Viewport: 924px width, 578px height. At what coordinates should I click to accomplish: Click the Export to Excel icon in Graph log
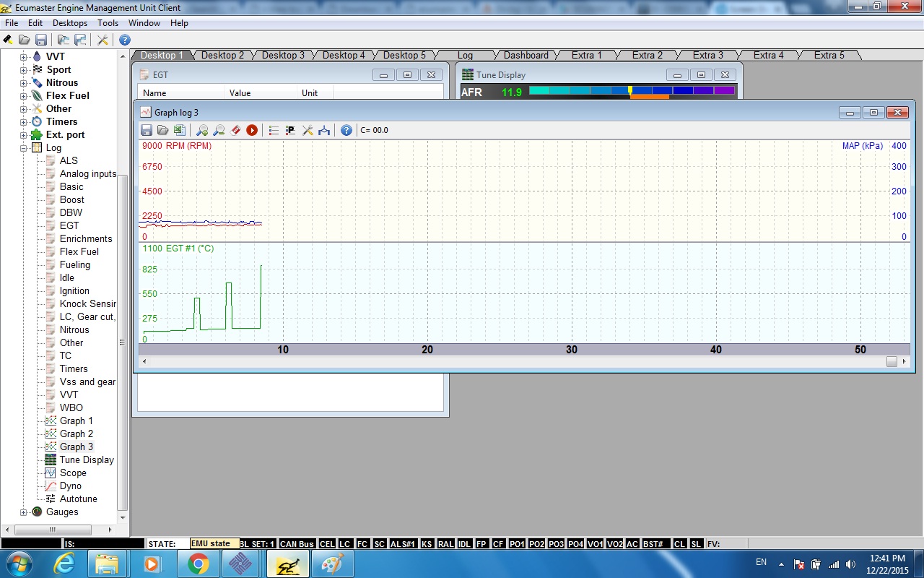click(x=179, y=130)
